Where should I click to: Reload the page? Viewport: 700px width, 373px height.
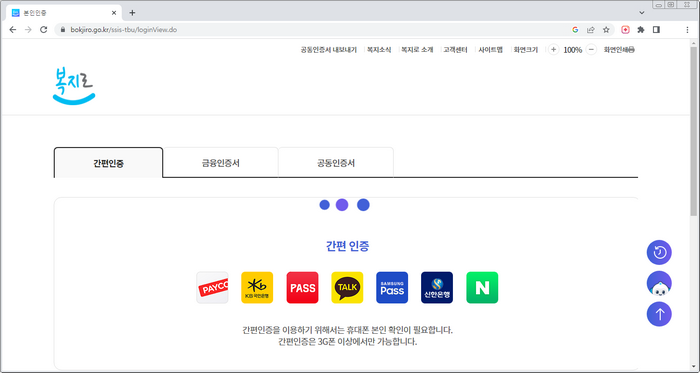43,30
